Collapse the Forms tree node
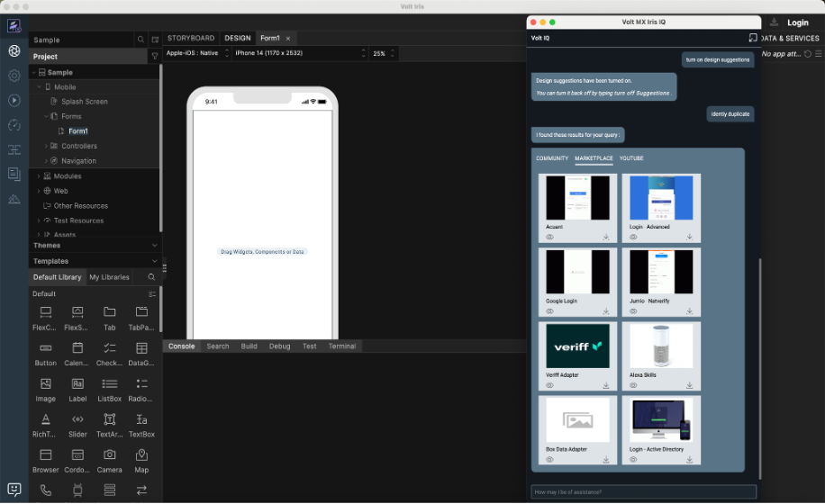This screenshot has height=504, width=825. point(46,116)
